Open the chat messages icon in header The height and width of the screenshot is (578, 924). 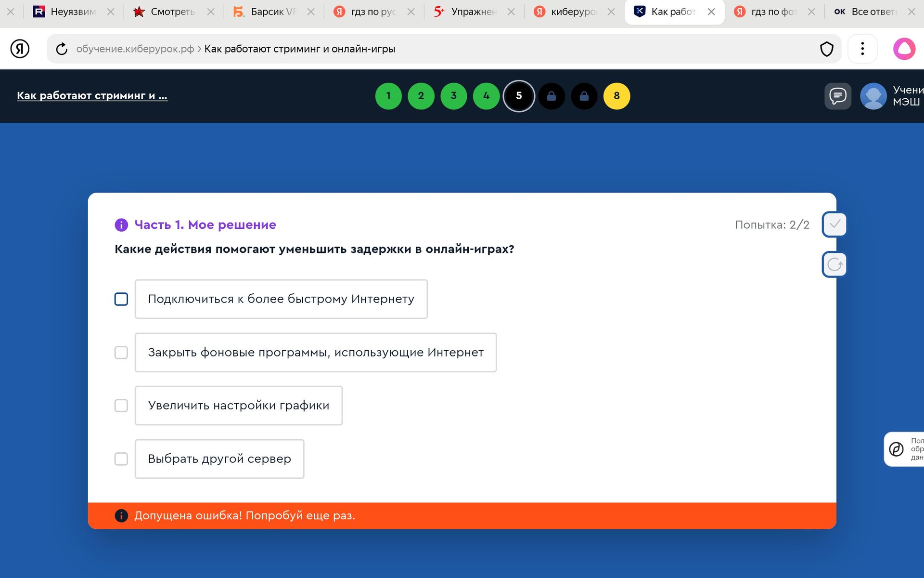click(838, 96)
